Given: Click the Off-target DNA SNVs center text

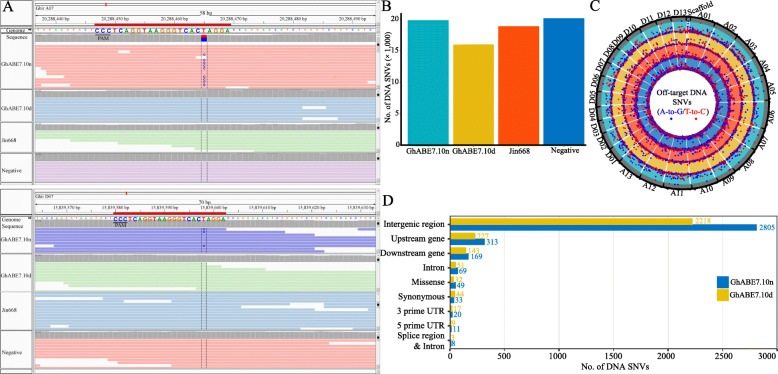Looking at the screenshot, I should click(x=683, y=97).
